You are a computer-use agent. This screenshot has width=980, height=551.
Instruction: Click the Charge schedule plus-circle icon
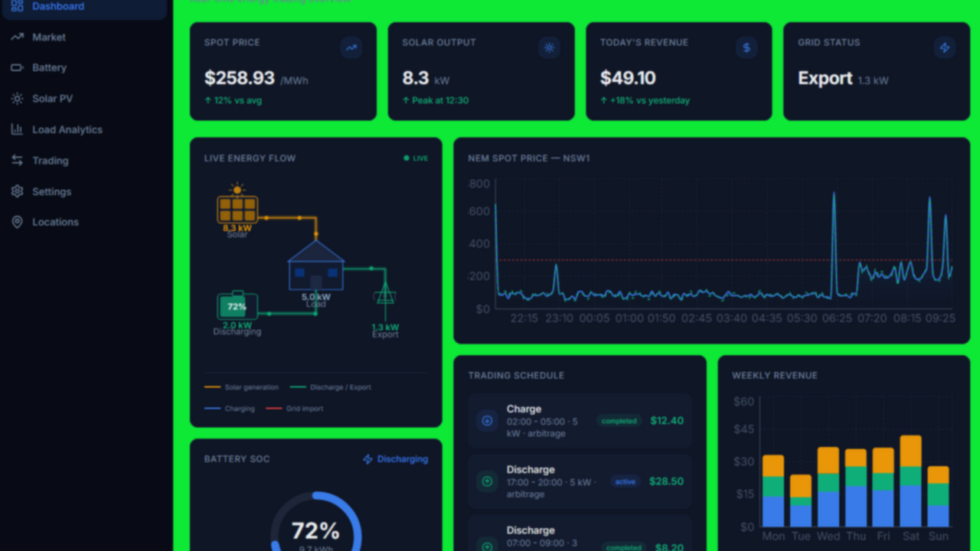(487, 420)
